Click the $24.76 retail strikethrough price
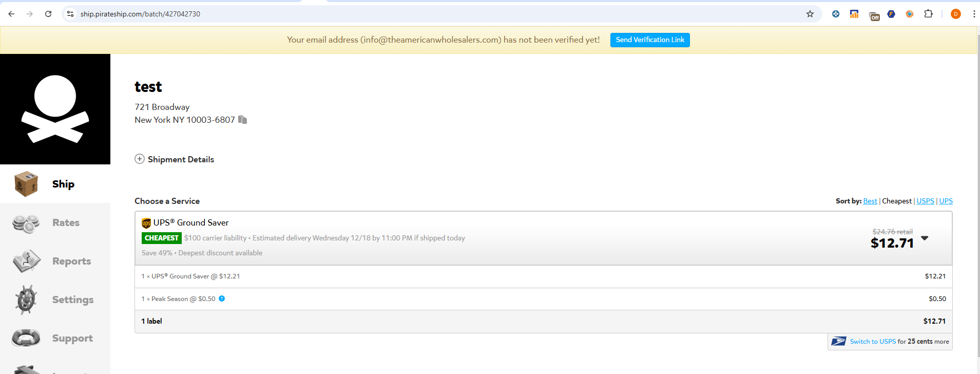Screen dimensions: 980x374 tap(893, 232)
